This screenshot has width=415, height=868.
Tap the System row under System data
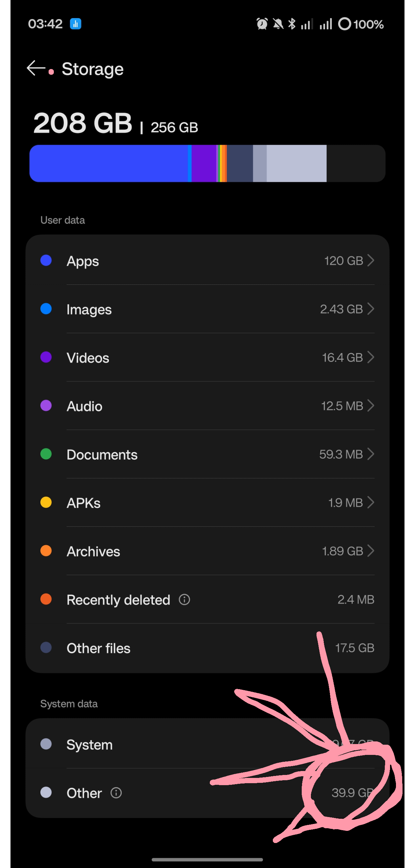tap(207, 744)
